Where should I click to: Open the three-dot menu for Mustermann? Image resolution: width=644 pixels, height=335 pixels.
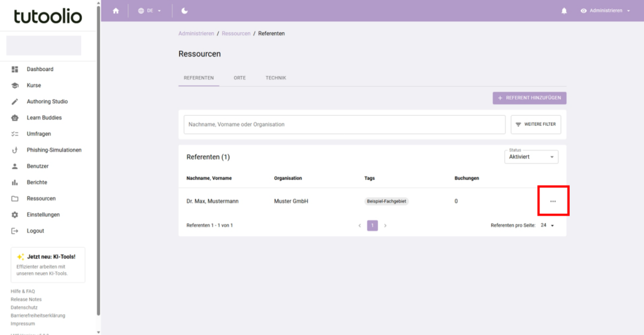point(553,201)
